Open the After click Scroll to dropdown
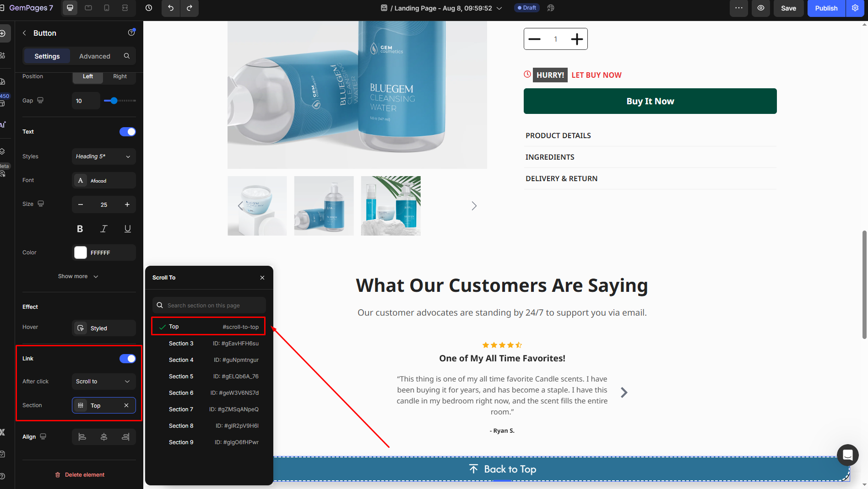 (103, 382)
